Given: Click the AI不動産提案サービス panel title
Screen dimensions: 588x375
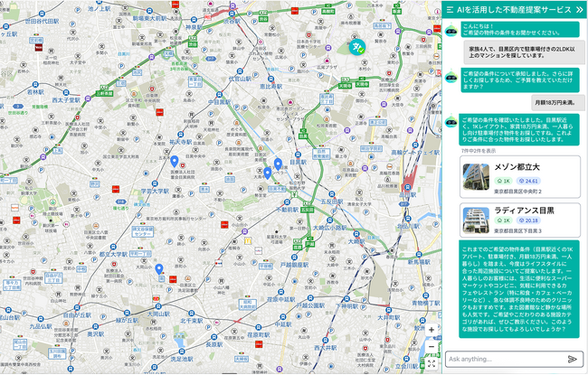Looking at the screenshot, I should (x=514, y=7).
